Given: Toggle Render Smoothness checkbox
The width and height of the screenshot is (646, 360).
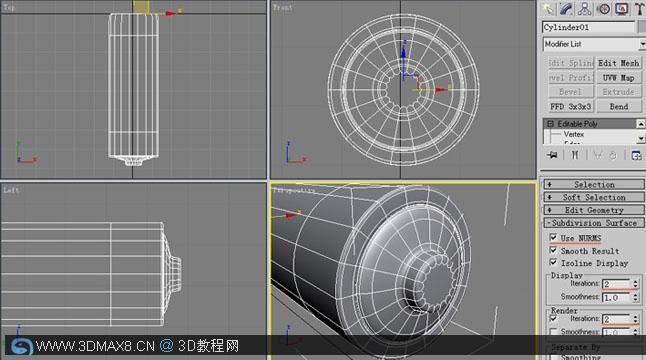Looking at the screenshot, I should coord(553,332).
